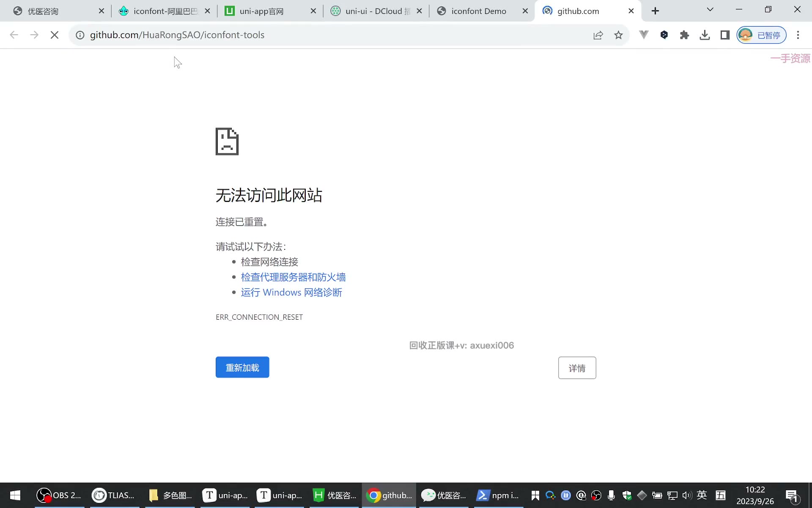Click the Vue devtools extension icon
The height and width of the screenshot is (508, 812).
tap(644, 35)
